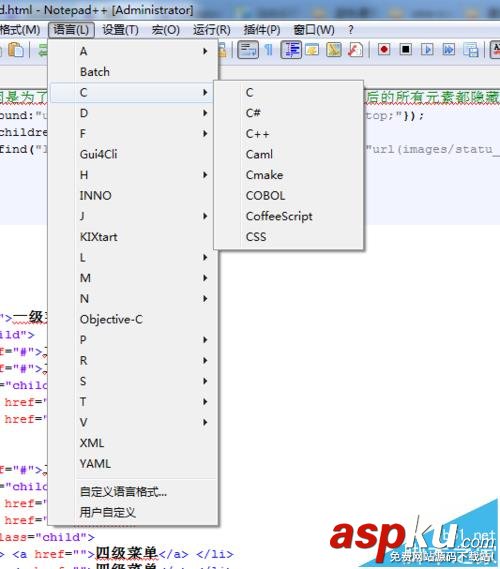Expand the P language submenu
500x569 pixels.
[133, 340]
